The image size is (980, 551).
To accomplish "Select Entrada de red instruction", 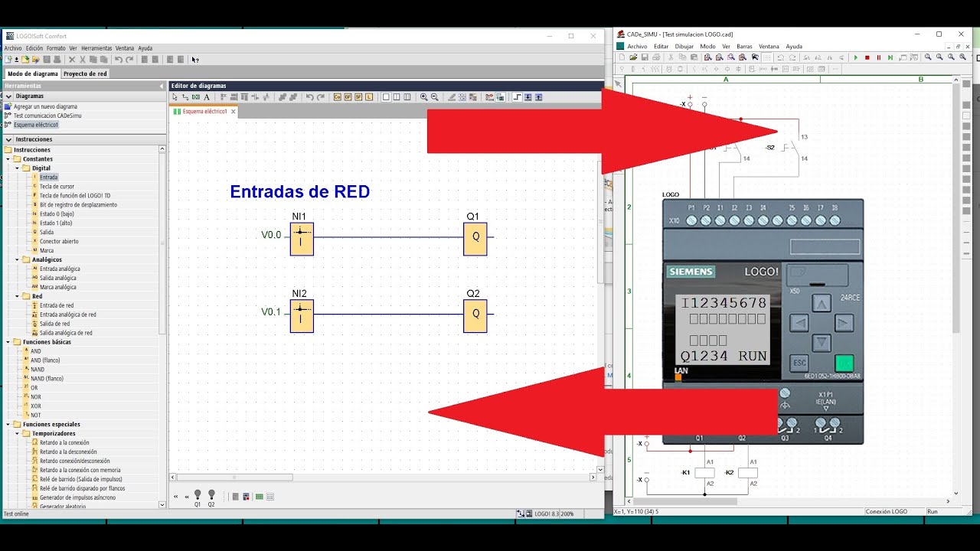I will point(57,305).
